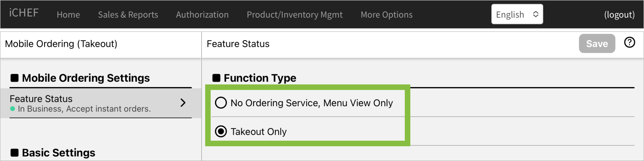Image resolution: width=644 pixels, height=161 pixels.
Task: Select No Ordering Service, Menu View Only
Action: pyautogui.click(x=221, y=103)
